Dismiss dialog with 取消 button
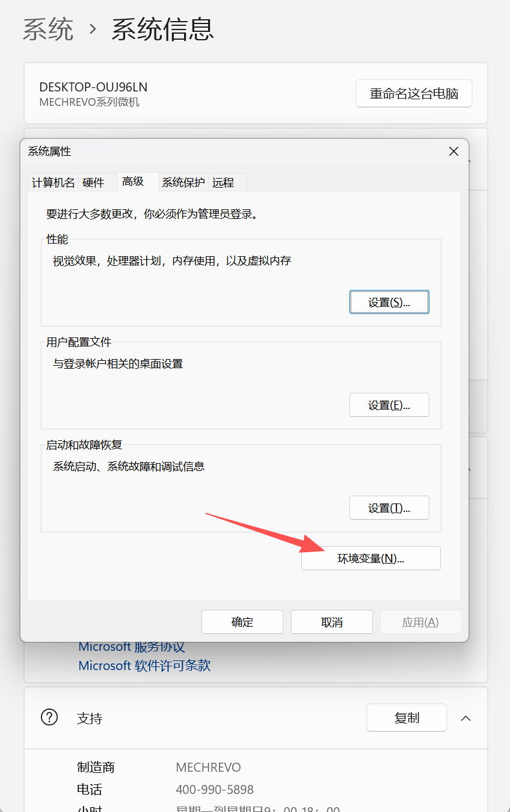This screenshot has height=812, width=510. tap(331, 621)
